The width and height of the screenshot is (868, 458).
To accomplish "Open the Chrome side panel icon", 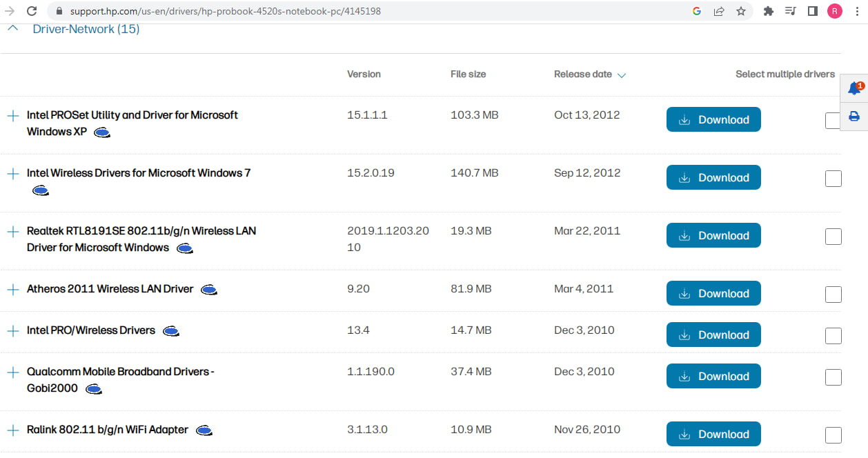I will tap(813, 11).
